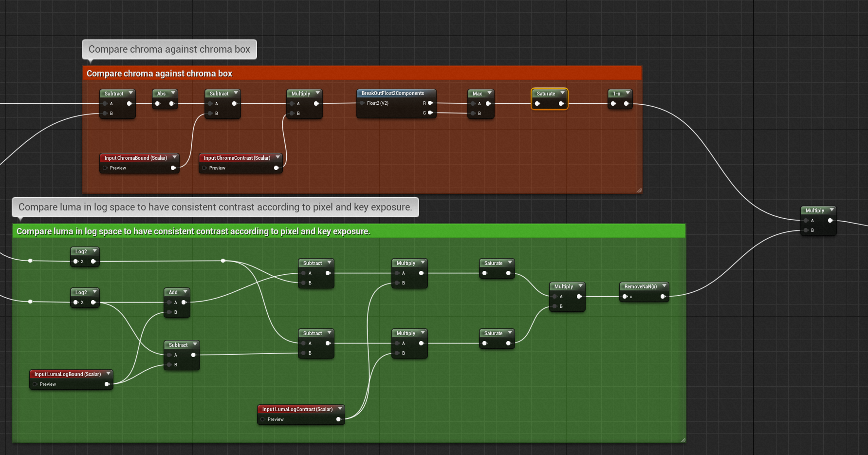Click BreakOutFloat2Components' R output pin
The width and height of the screenshot is (868, 455).
point(430,103)
